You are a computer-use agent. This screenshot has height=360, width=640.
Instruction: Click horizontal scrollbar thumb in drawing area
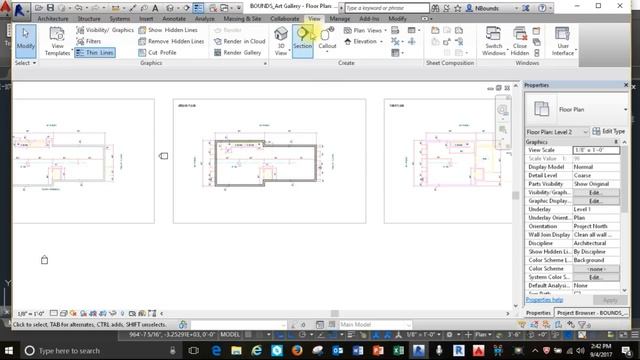point(335,313)
